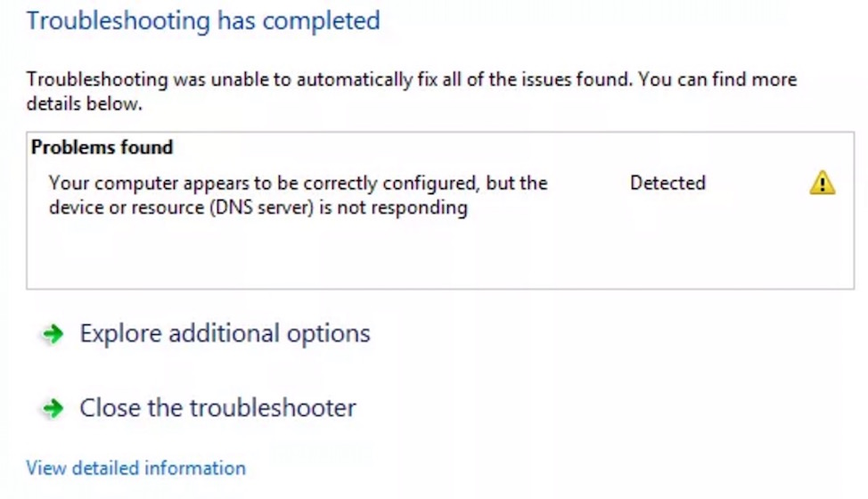Click the word 'Troubleshooting' in the description paragraph
Image resolution: width=868 pixels, height=499 pixels.
click(x=97, y=79)
